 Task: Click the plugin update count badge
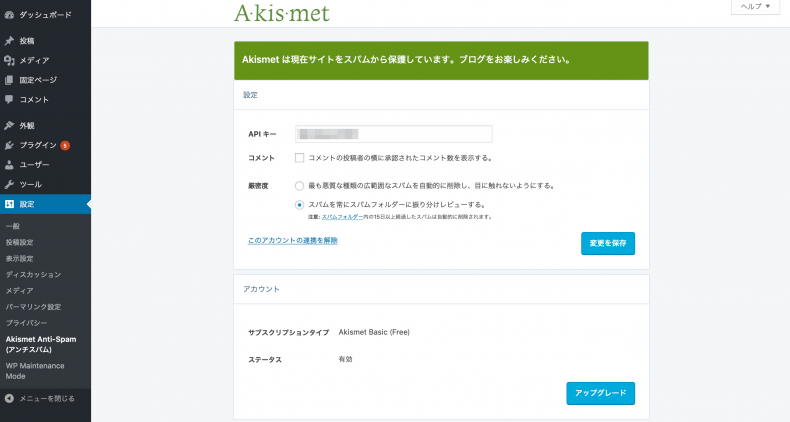click(65, 146)
